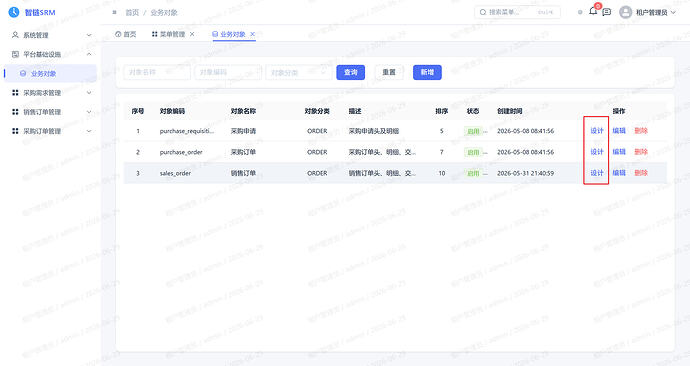Click the 对象编码 column header

[x=172, y=111]
